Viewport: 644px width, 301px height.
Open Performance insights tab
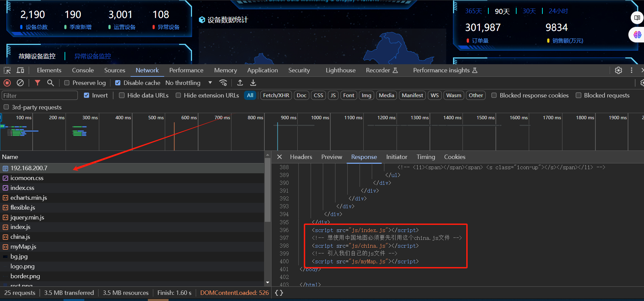(x=445, y=70)
